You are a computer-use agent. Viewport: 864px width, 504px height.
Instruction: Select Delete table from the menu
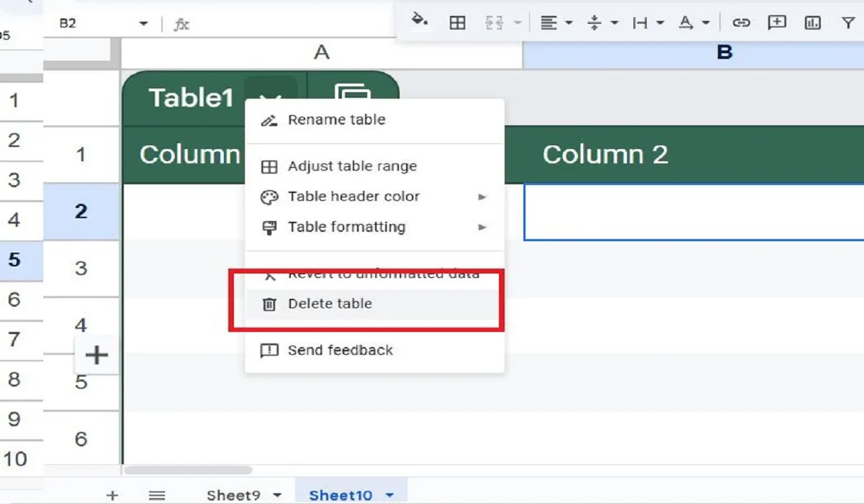pyautogui.click(x=328, y=304)
